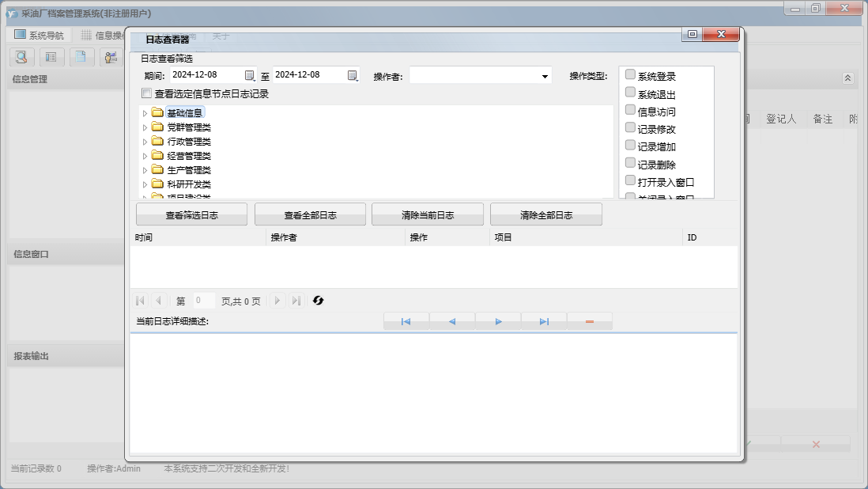The image size is (868, 489).
Task: Click the 经营管理类 folder icon
Action: (x=157, y=156)
